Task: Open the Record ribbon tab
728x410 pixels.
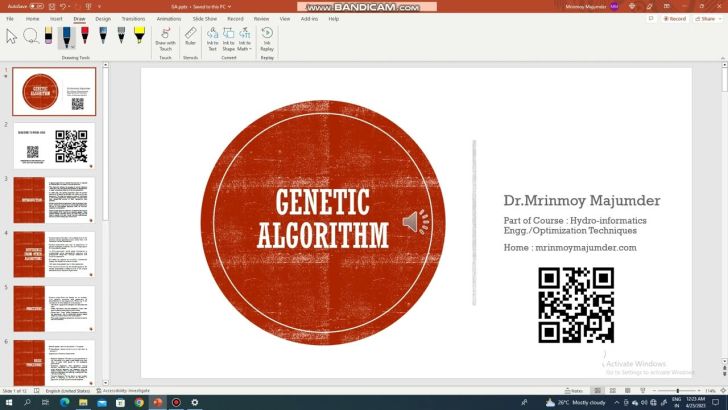Action: click(235, 19)
